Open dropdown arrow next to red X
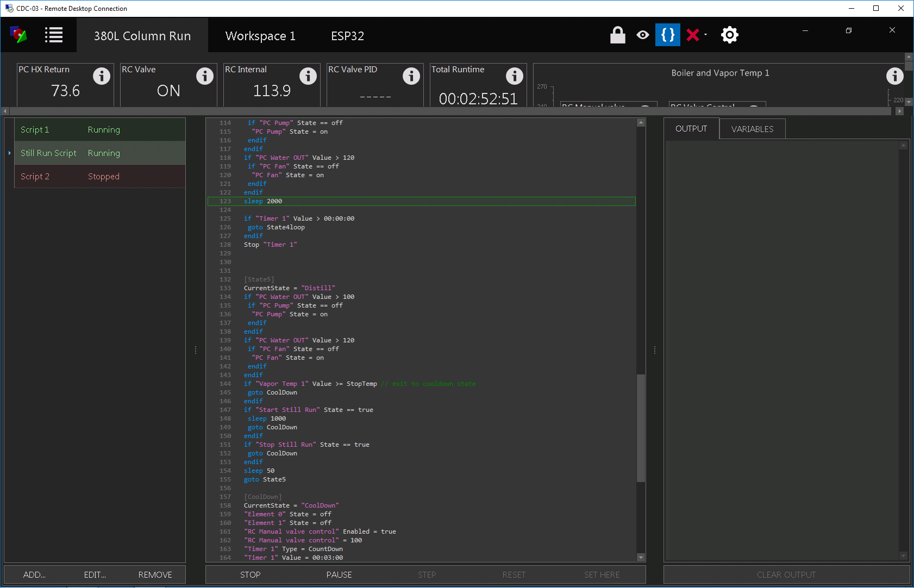 (705, 35)
